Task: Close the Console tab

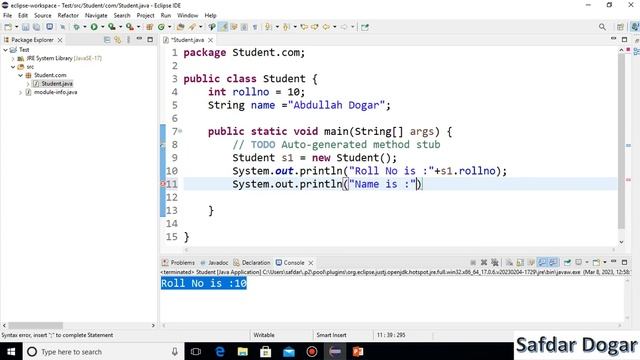Action: (311, 263)
